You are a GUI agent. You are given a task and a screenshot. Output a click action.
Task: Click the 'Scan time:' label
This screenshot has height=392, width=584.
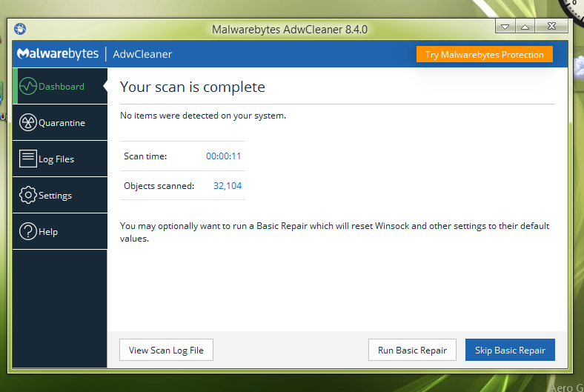pyautogui.click(x=145, y=156)
